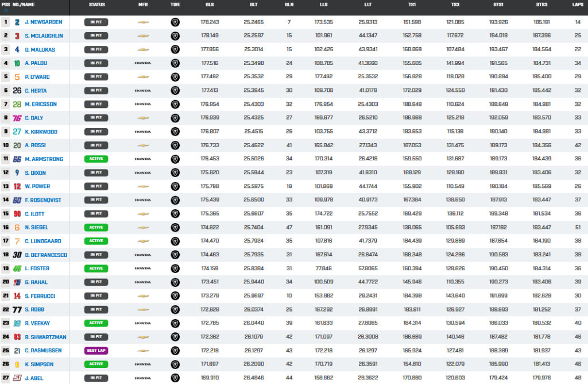Viewport: 588px width, 384px height.
Task: Click the yellow number 8 beside K. Simpson
Action: [17, 364]
